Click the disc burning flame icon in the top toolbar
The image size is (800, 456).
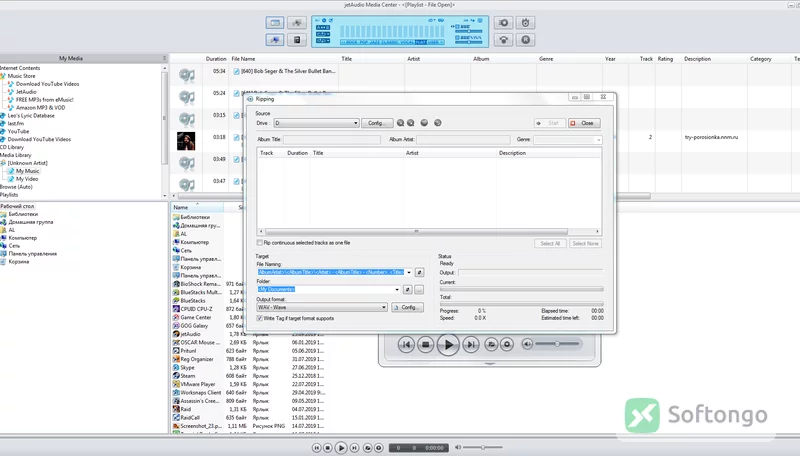526,23
